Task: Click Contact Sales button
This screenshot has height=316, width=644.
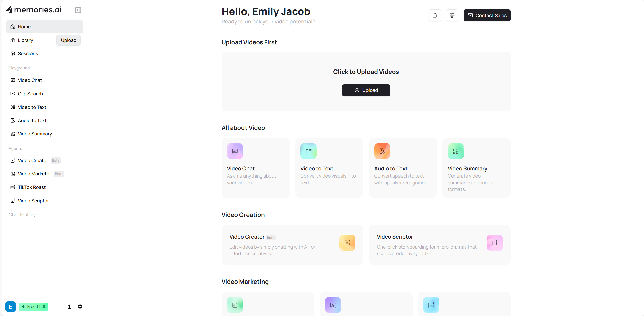Action: 487,15
